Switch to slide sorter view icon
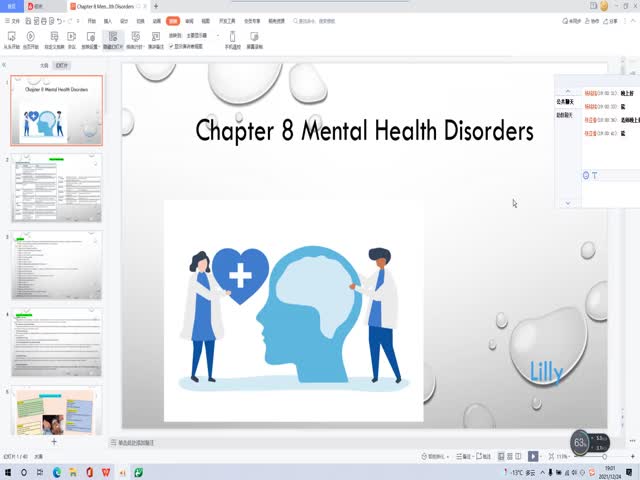Image resolution: width=640 pixels, height=480 pixels. pos(510,456)
